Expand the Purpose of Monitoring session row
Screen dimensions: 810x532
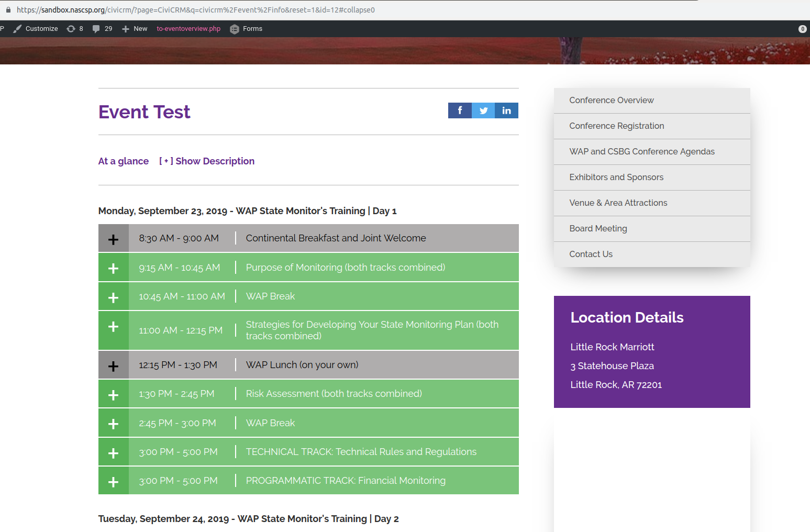[x=113, y=268]
